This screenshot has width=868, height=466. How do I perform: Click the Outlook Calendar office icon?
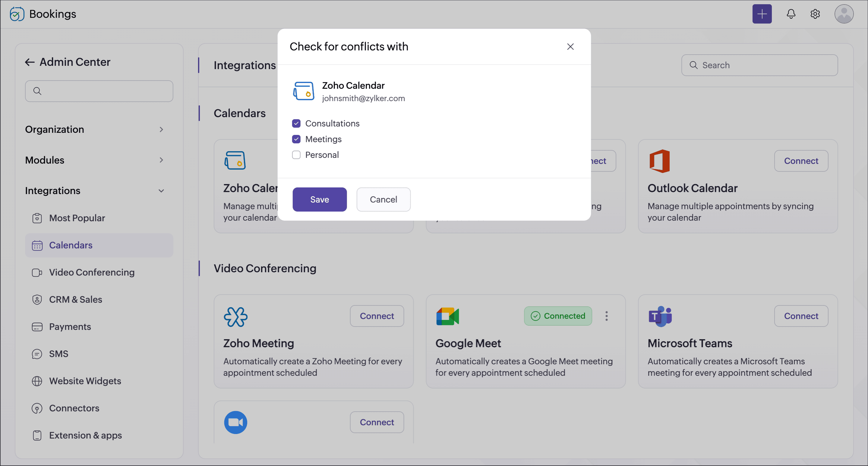tap(659, 161)
